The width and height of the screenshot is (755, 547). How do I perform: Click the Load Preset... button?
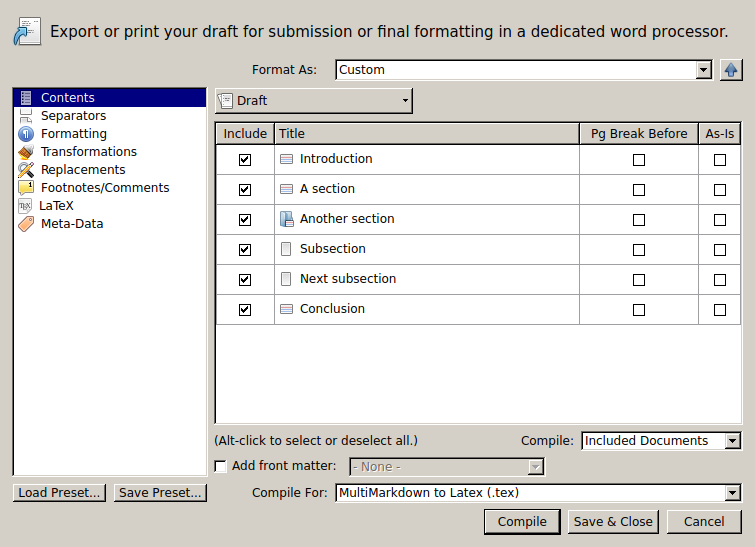[59, 493]
